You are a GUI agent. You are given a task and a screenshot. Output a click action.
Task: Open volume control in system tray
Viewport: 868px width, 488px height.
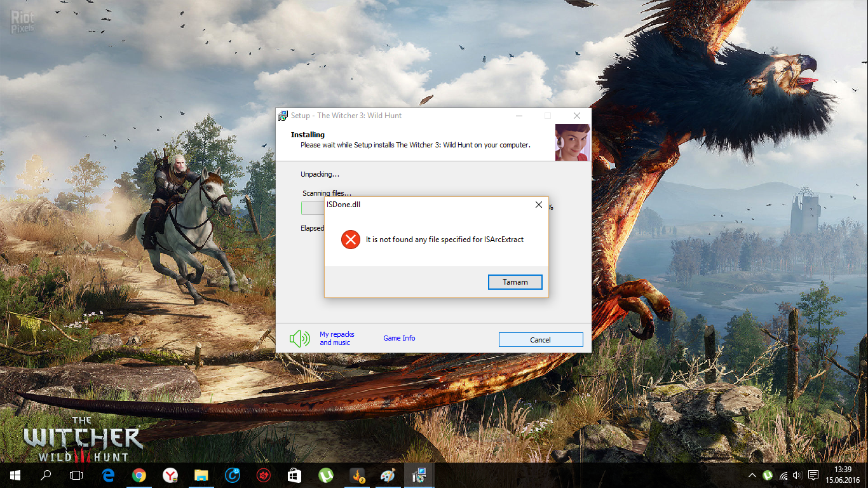[x=797, y=475]
